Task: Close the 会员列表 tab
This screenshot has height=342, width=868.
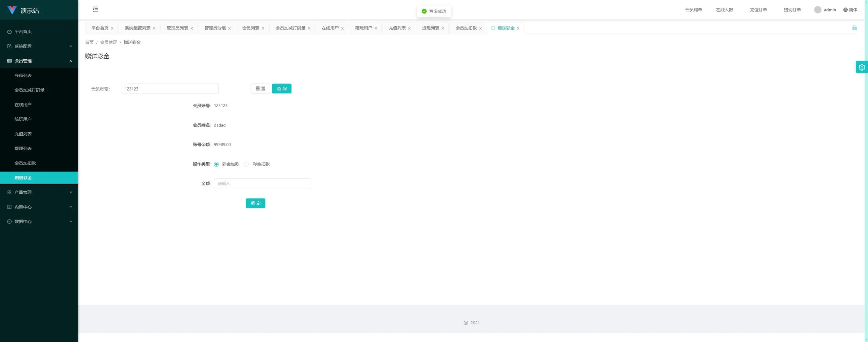Action: (263, 28)
